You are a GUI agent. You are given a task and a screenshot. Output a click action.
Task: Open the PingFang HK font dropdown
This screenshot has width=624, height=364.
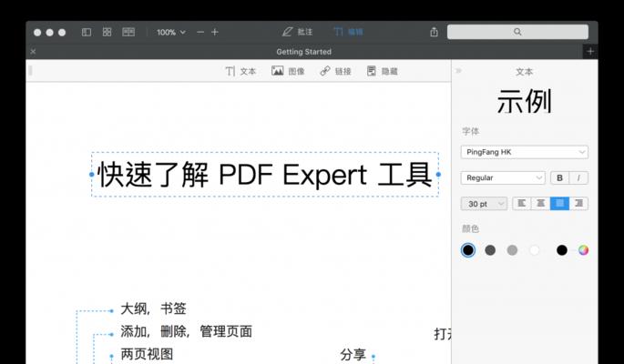click(524, 152)
